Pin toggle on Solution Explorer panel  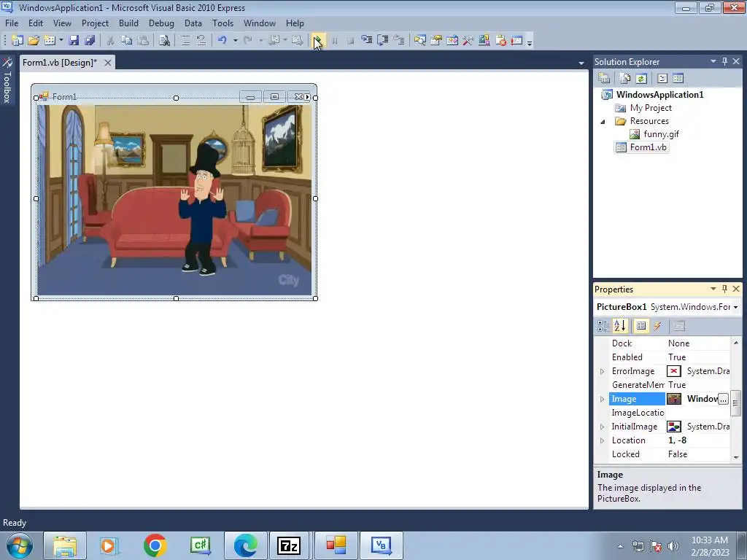724,61
